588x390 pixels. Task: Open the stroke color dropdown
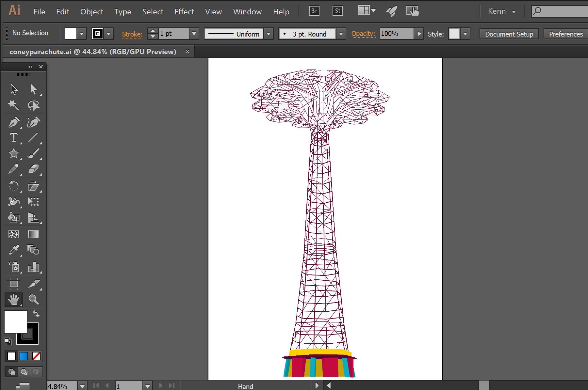pyautogui.click(x=108, y=34)
